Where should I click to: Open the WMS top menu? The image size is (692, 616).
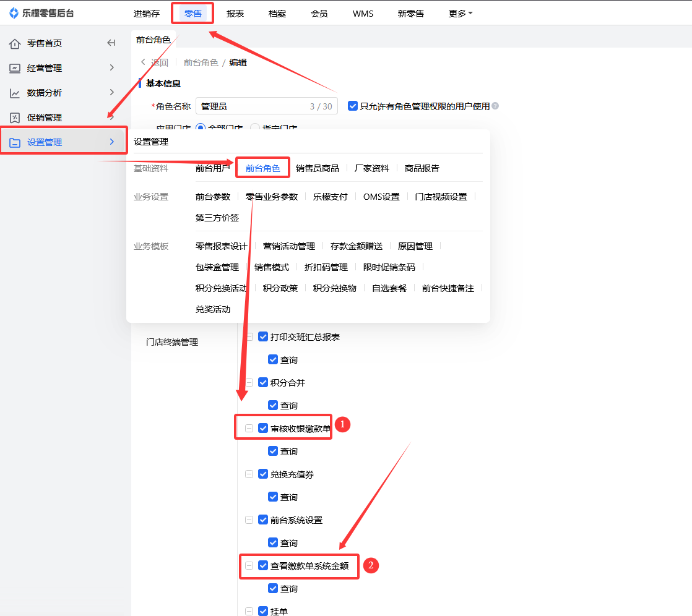click(x=363, y=14)
